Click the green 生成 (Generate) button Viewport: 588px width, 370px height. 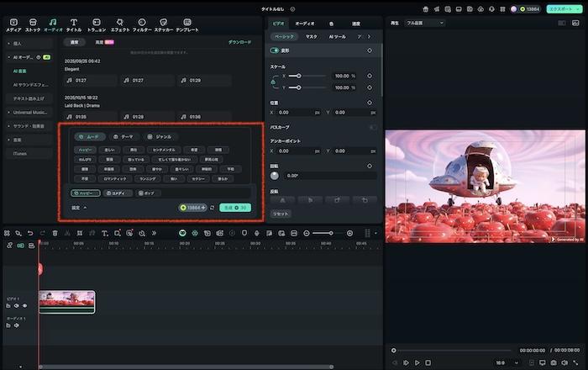tap(234, 207)
